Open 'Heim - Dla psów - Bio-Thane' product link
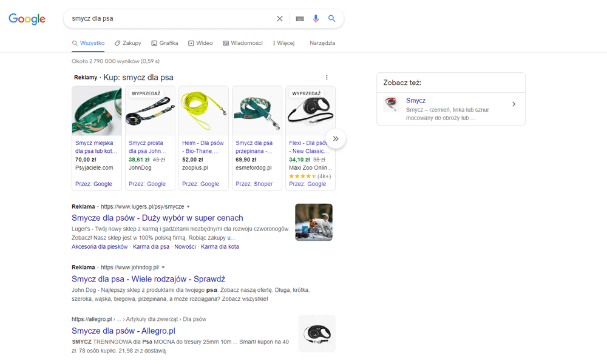This screenshot has height=364, width=607. tap(203, 147)
